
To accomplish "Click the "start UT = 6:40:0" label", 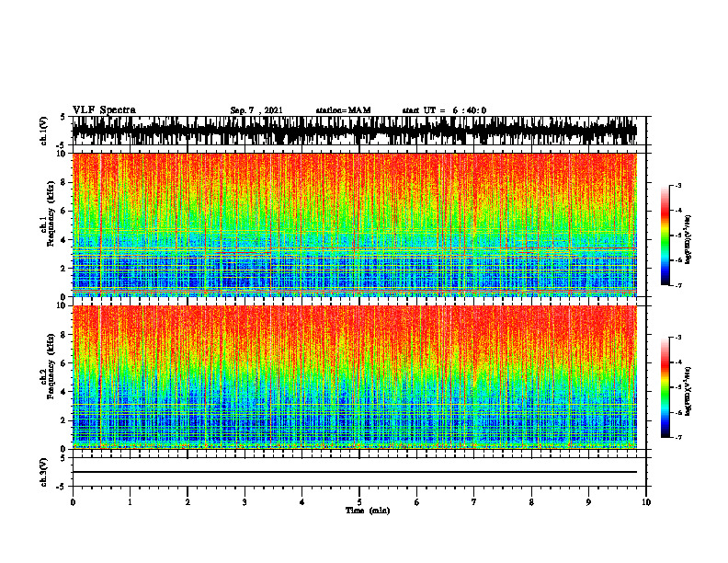I will click(x=444, y=110).
